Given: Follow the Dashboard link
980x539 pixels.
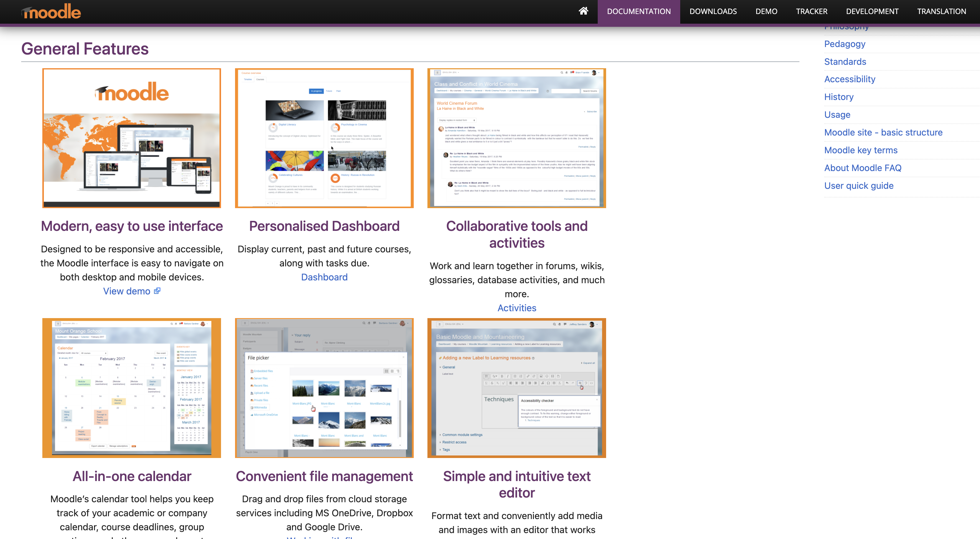Looking at the screenshot, I should (324, 277).
